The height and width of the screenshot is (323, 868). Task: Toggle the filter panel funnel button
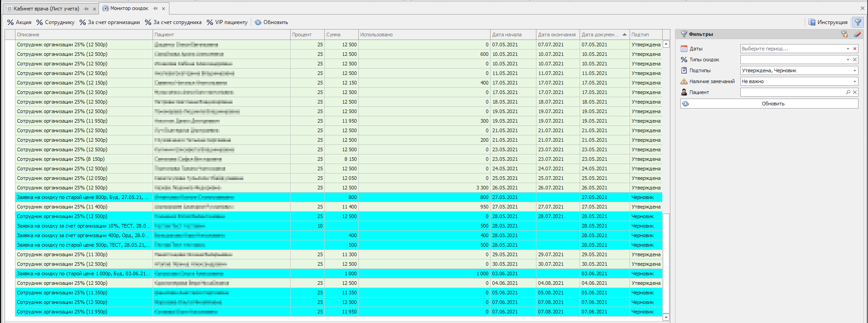[858, 22]
